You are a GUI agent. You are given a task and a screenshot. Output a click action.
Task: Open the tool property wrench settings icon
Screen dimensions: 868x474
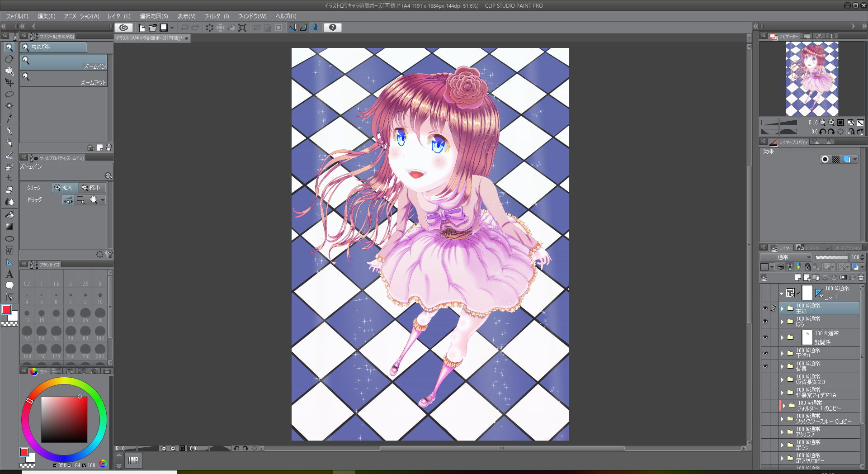click(109, 254)
